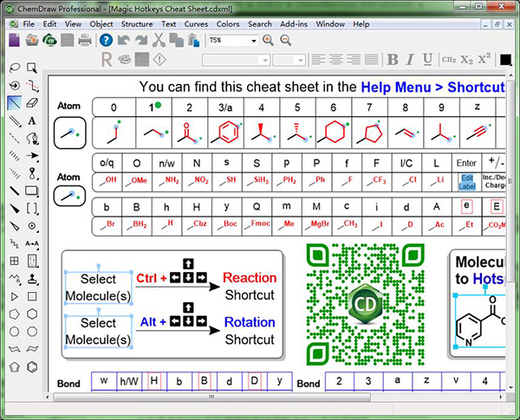Select the Hashed Wedged Bond tool
Screen dimensions: 520x420
[14, 173]
